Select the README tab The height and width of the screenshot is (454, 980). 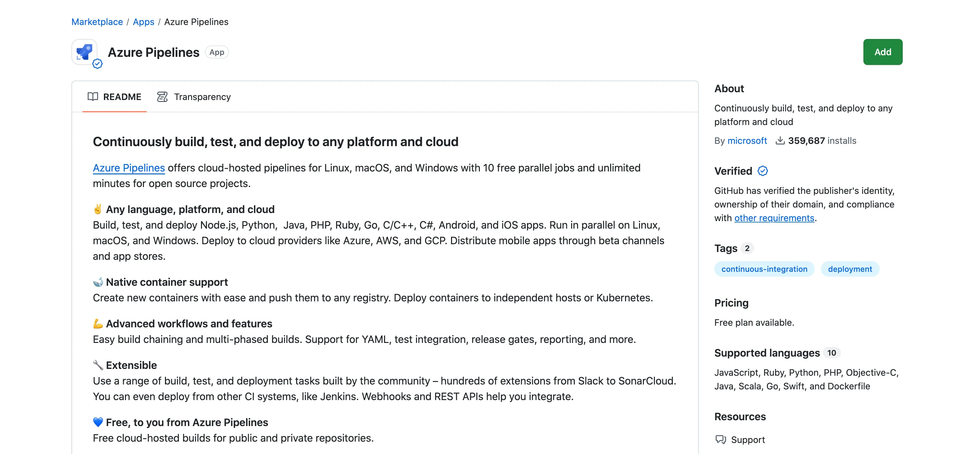122,97
